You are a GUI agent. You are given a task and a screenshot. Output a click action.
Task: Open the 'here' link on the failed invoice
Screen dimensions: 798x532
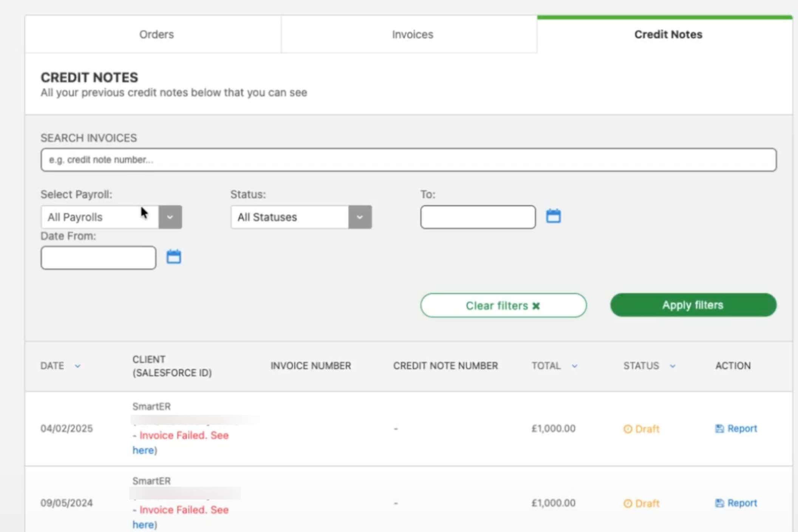point(143,450)
